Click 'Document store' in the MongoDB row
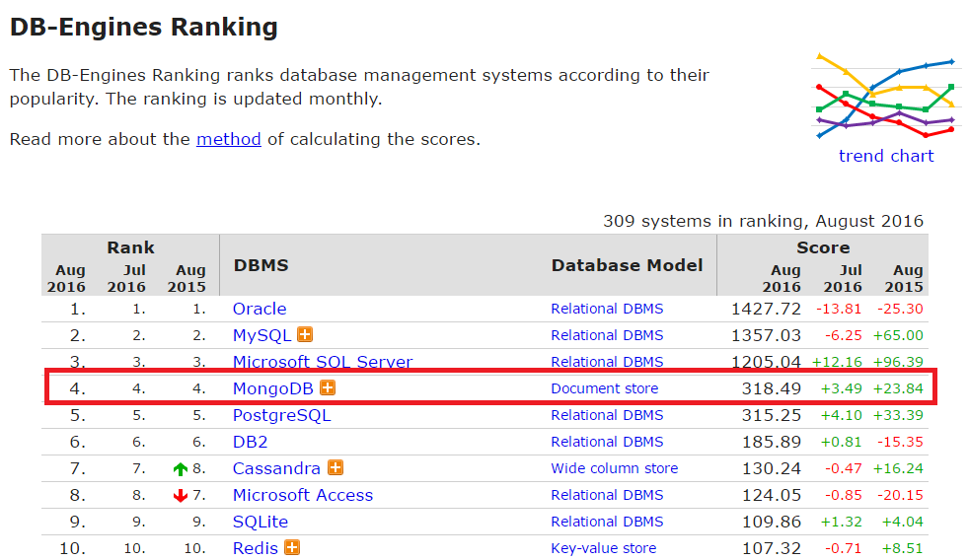The width and height of the screenshot is (969, 560). click(604, 388)
